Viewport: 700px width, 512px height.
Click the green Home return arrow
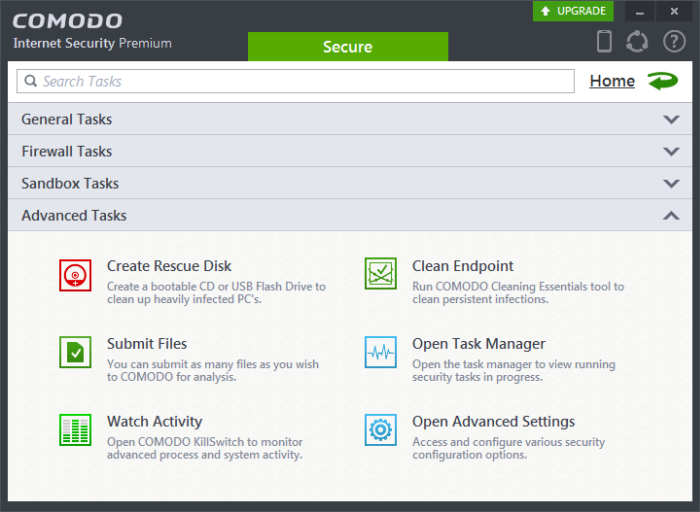coord(663,81)
